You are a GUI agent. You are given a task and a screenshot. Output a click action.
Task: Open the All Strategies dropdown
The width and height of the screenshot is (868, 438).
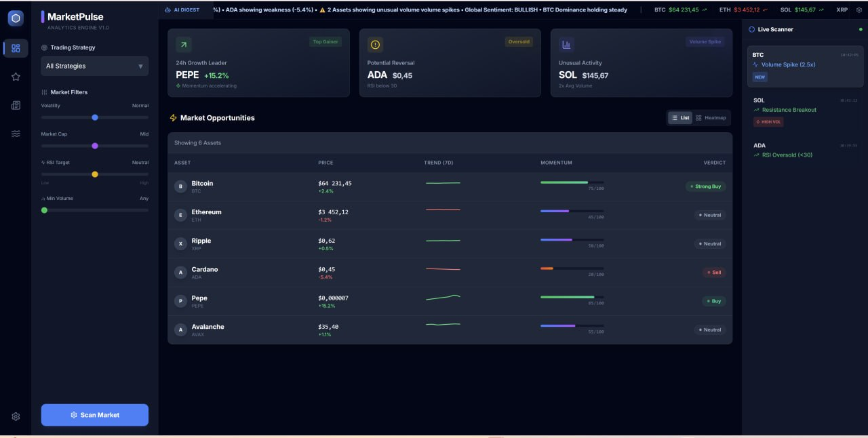click(x=94, y=66)
